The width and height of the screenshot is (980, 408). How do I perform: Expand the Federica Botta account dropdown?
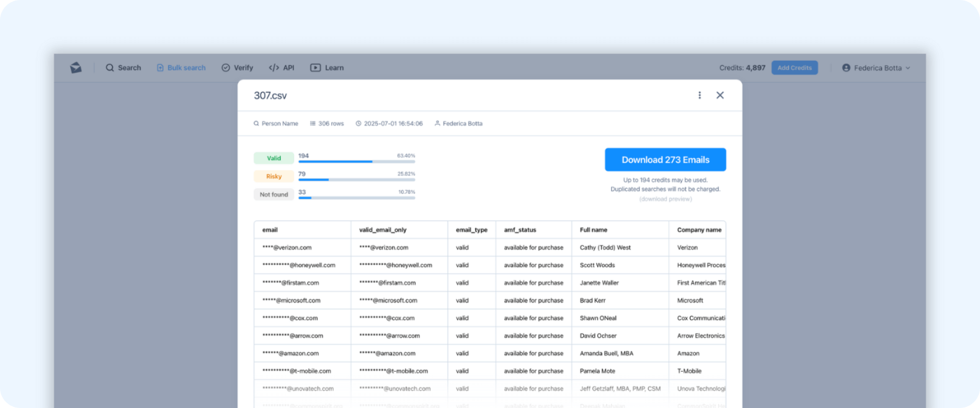(876, 67)
